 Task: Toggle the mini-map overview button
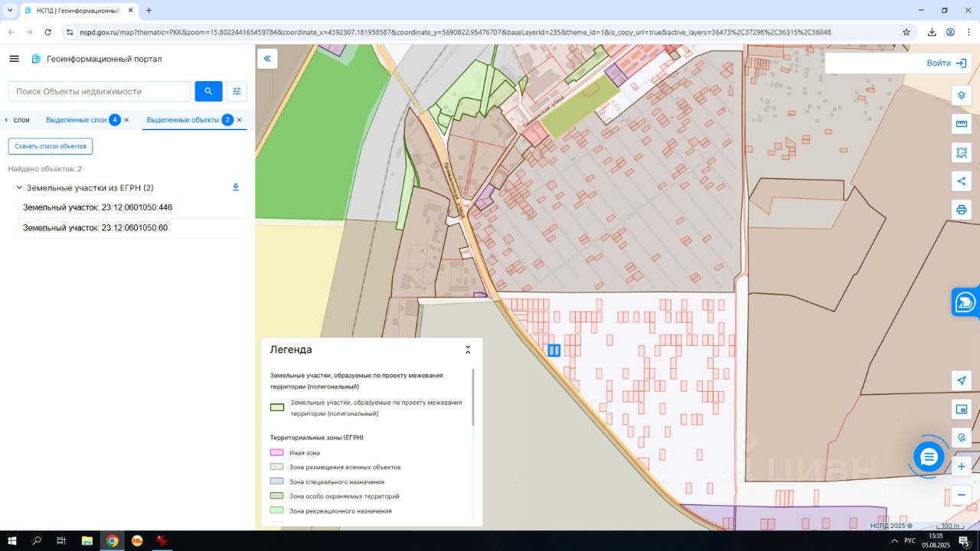pyautogui.click(x=962, y=409)
